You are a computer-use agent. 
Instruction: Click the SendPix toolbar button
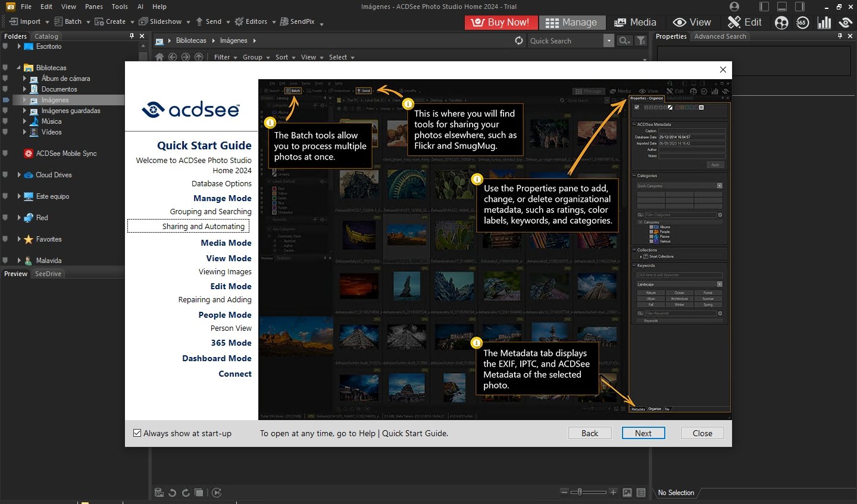(298, 21)
